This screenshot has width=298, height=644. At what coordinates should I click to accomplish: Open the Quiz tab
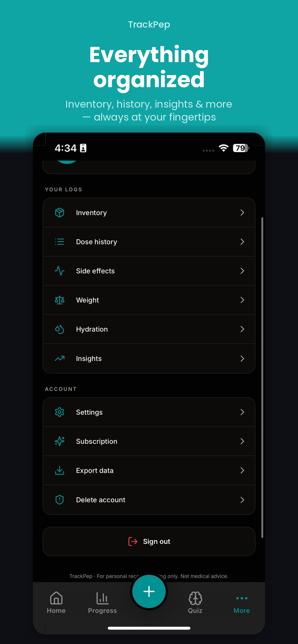point(195,603)
